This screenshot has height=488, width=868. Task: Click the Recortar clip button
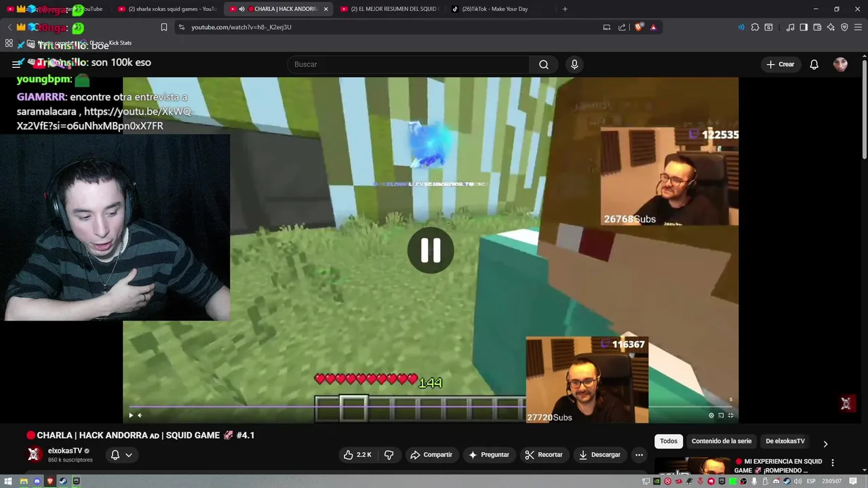click(544, 455)
